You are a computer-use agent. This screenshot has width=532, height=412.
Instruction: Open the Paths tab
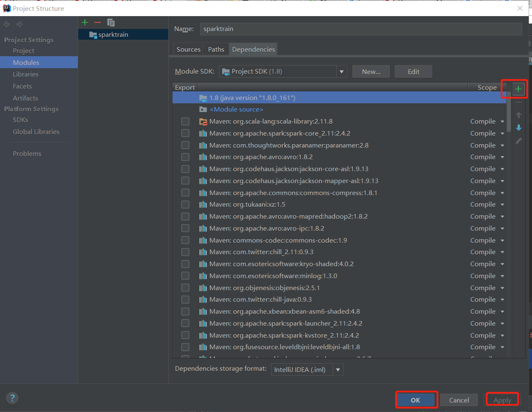[x=216, y=49]
